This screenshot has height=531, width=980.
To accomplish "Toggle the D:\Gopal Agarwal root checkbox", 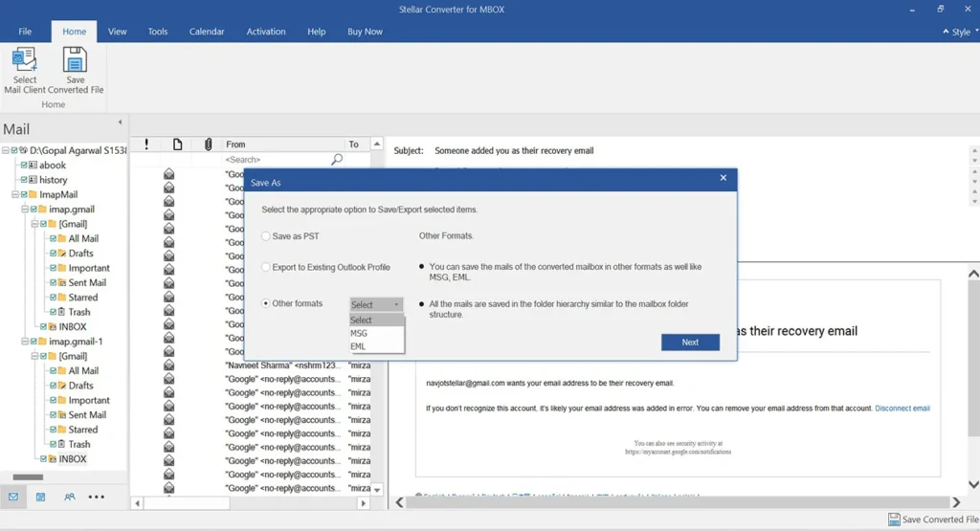I will 13,150.
